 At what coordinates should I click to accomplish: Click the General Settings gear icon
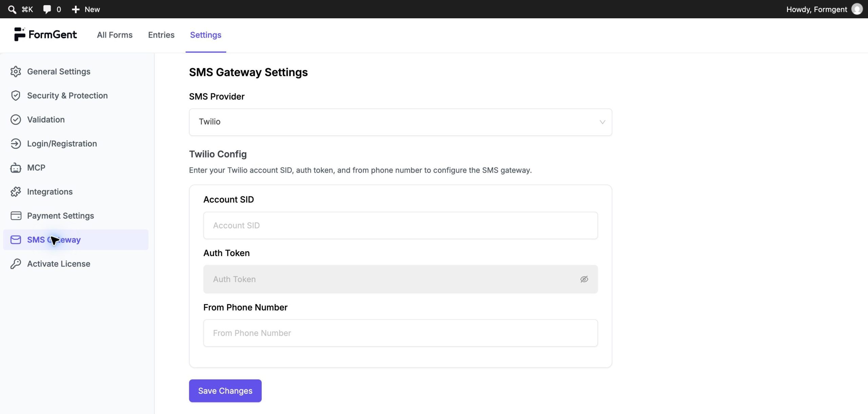coord(16,72)
